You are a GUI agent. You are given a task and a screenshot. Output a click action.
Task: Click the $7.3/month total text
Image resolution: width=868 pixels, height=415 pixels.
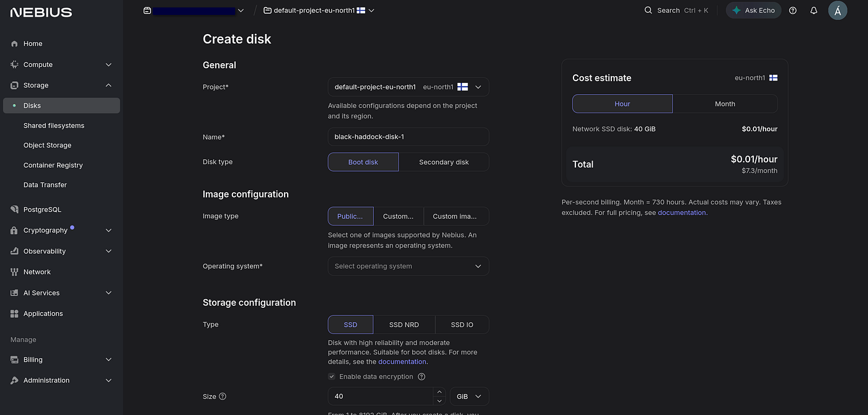pyautogui.click(x=759, y=170)
